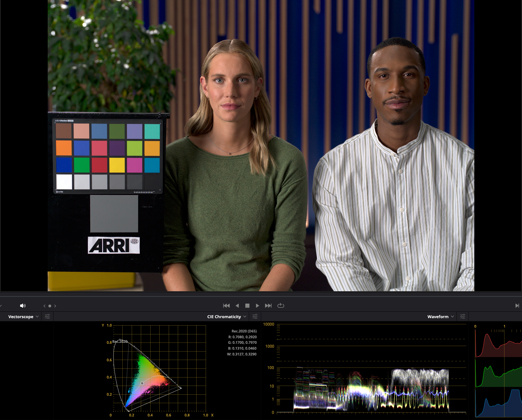
Task: Go to the next marker arrow
Action: 55,306
